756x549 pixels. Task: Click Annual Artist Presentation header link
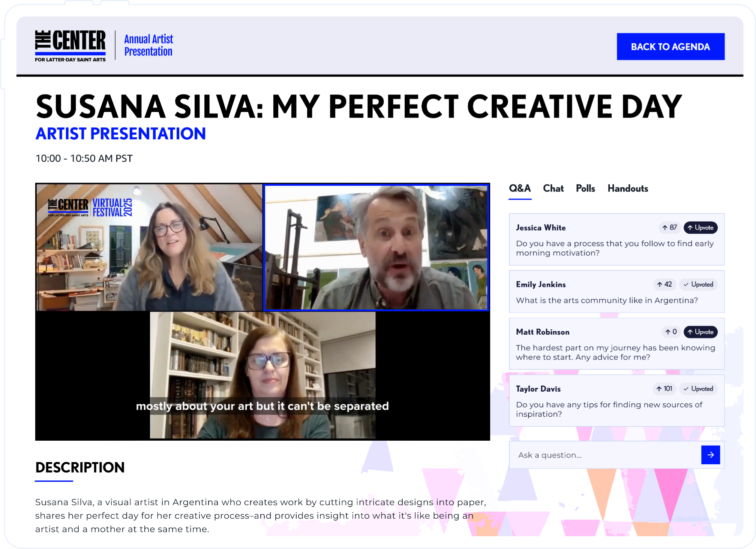[148, 45]
